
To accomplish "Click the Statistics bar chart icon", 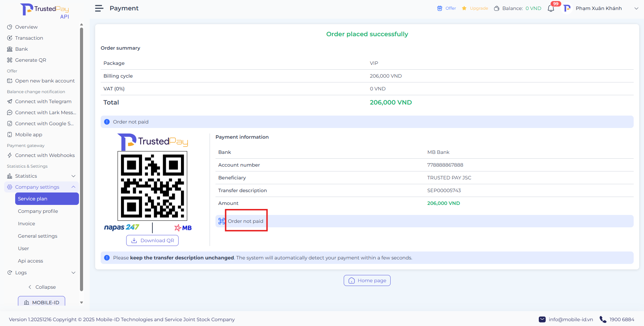I will pos(10,176).
